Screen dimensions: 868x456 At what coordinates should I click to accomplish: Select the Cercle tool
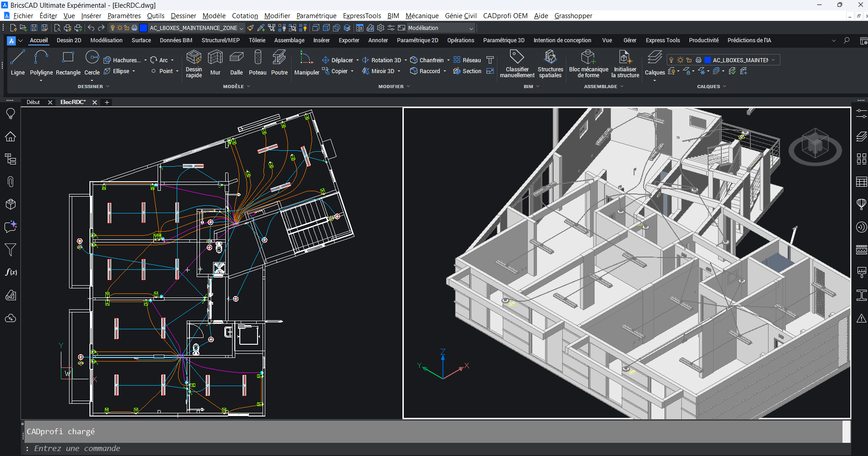tap(92, 63)
